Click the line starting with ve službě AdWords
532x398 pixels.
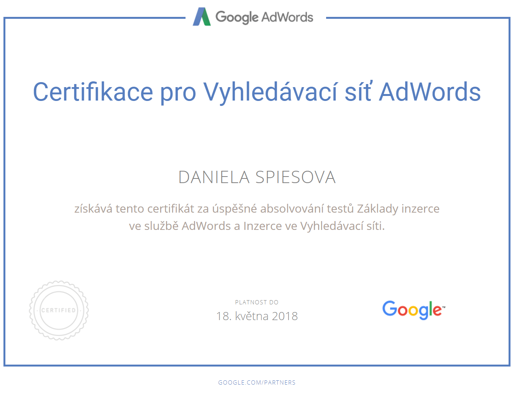[x=257, y=226]
